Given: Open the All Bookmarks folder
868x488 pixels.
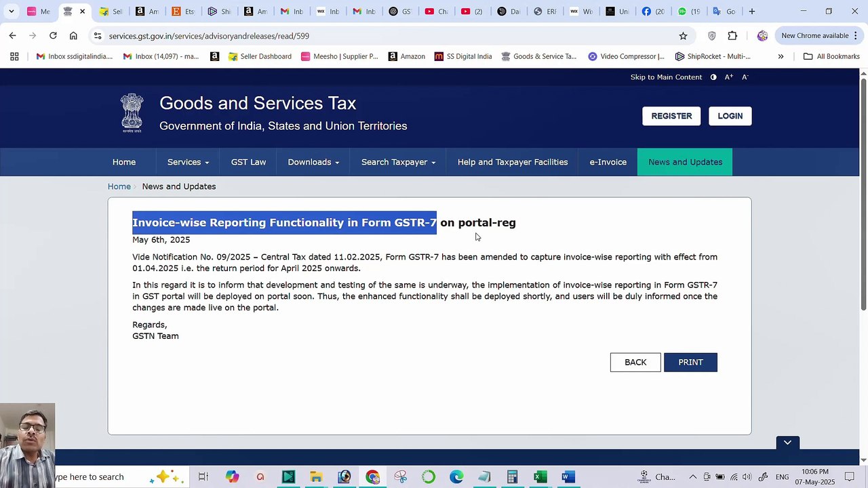Looking at the screenshot, I should (x=831, y=56).
